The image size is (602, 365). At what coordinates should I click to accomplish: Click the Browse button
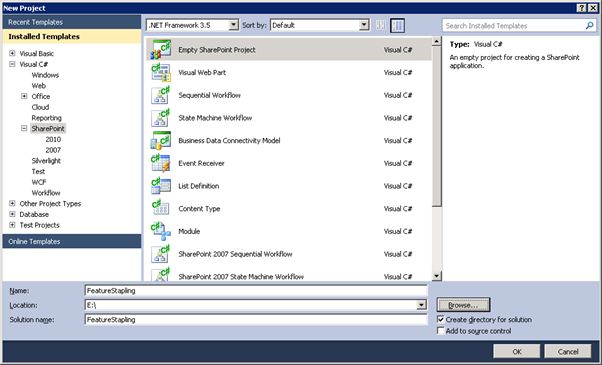pos(463,305)
